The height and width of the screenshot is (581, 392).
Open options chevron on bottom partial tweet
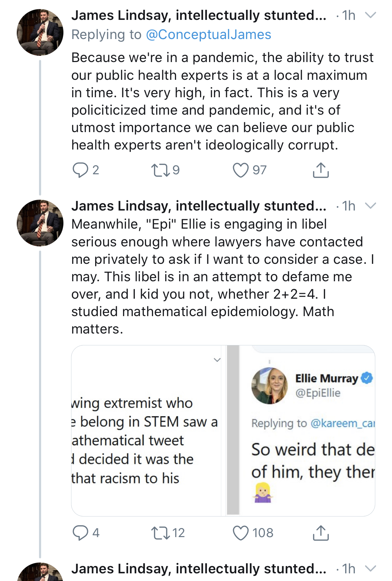(x=370, y=569)
